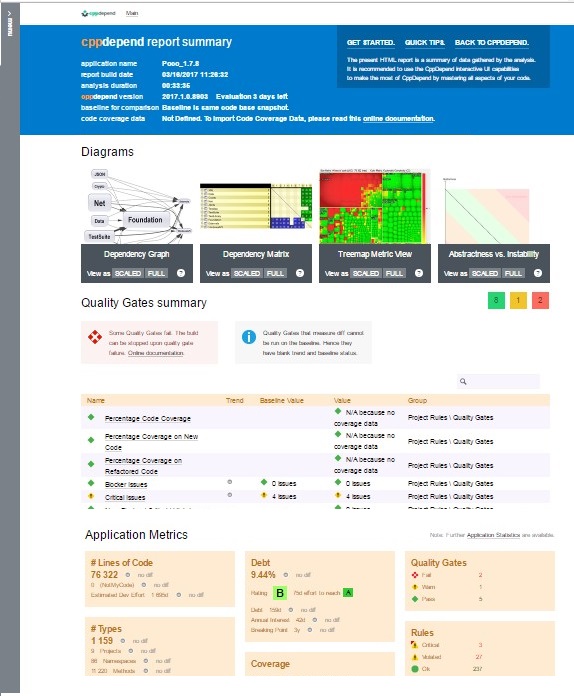The image size is (574, 696).
Task: Click Rules Ok green icon
Action: pos(415,669)
